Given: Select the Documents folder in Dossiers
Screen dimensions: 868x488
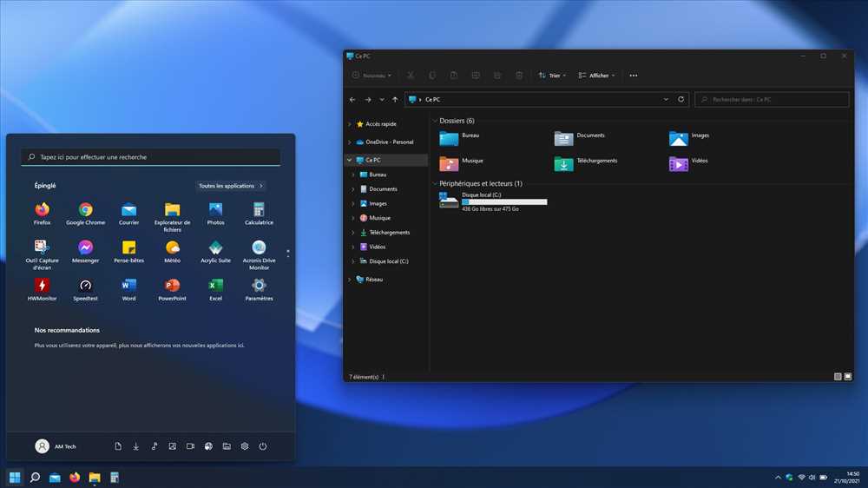Looking at the screenshot, I should (x=580, y=137).
